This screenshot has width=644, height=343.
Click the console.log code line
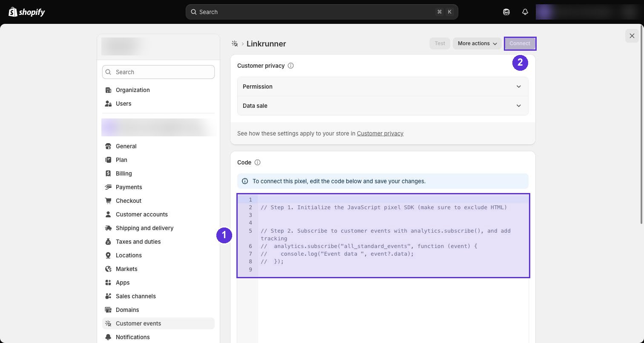pos(337,254)
